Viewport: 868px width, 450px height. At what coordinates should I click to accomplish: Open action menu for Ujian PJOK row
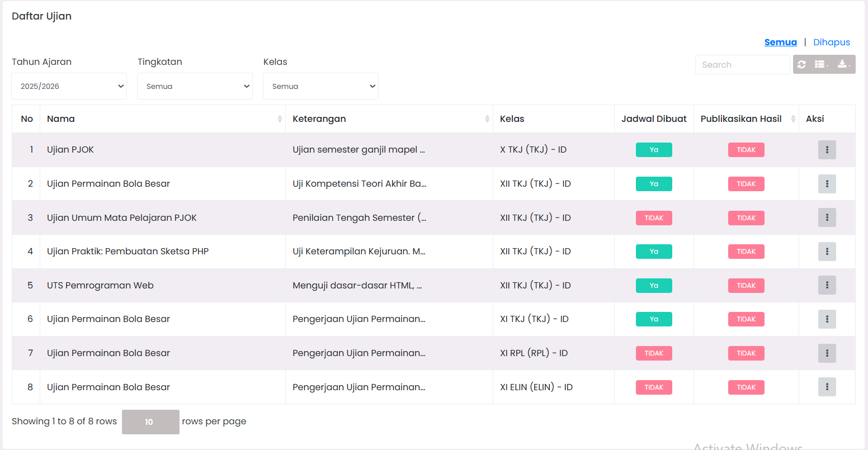point(827,150)
